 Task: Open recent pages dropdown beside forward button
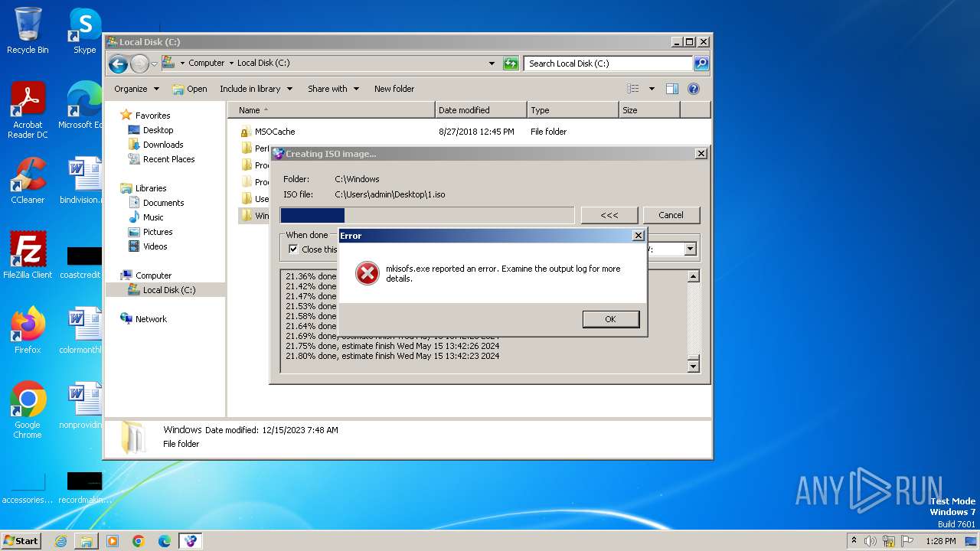tap(154, 64)
